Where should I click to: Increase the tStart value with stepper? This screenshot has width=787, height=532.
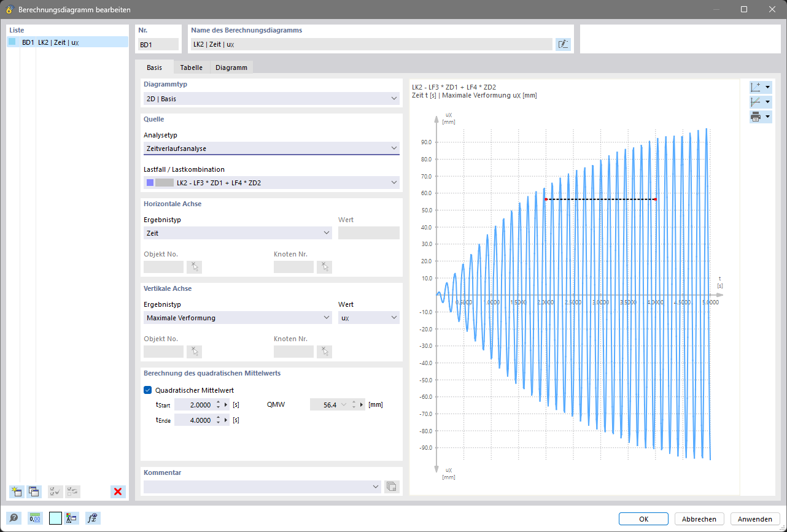click(x=218, y=402)
